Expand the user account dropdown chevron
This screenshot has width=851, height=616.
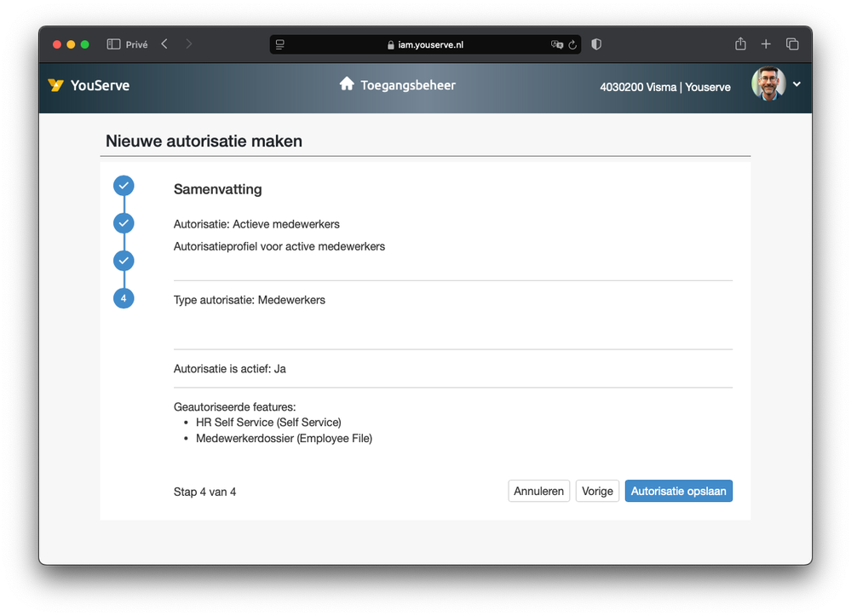click(796, 84)
